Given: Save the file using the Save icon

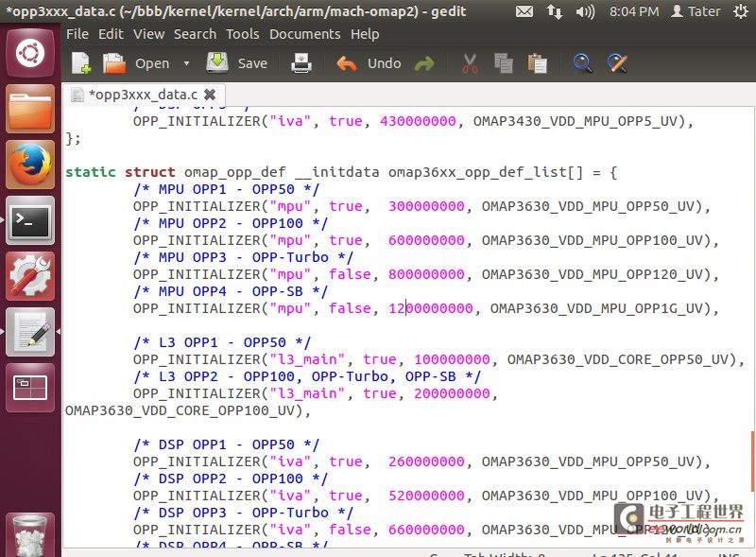Looking at the screenshot, I should click(217, 62).
